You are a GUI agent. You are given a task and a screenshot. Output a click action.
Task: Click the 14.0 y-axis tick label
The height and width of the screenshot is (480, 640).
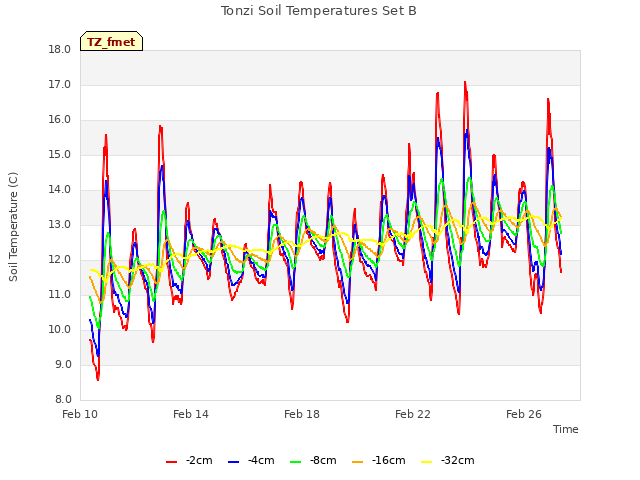[60, 190]
